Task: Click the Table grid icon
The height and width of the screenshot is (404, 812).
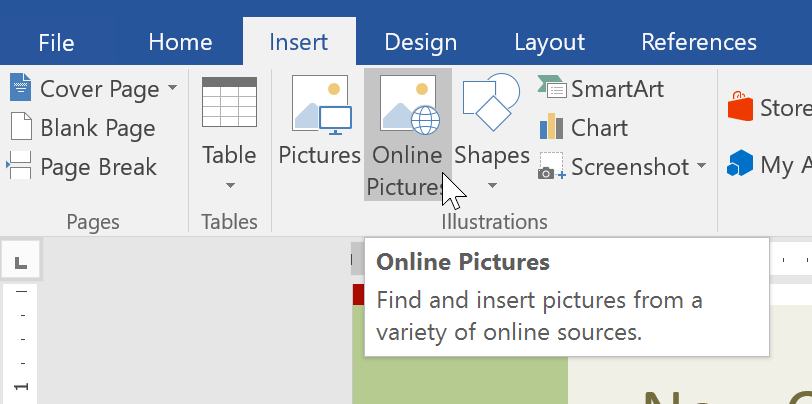Action: pyautogui.click(x=229, y=104)
